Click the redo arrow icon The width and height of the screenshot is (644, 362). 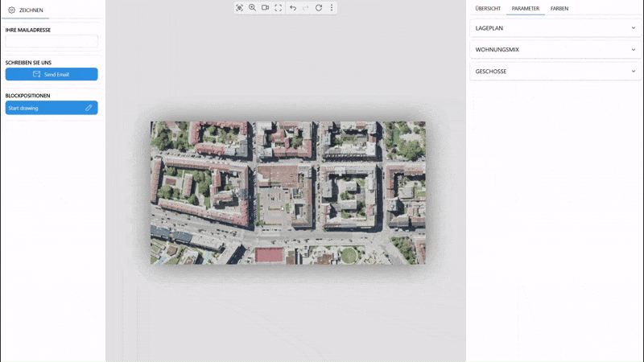306,8
